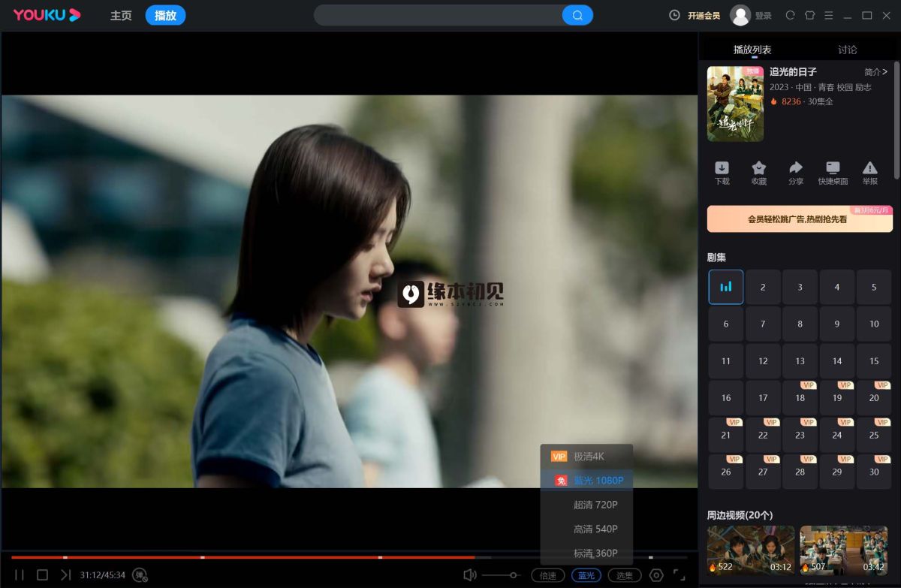Open player settings hexagon icon
The image size is (901, 588).
click(x=656, y=575)
